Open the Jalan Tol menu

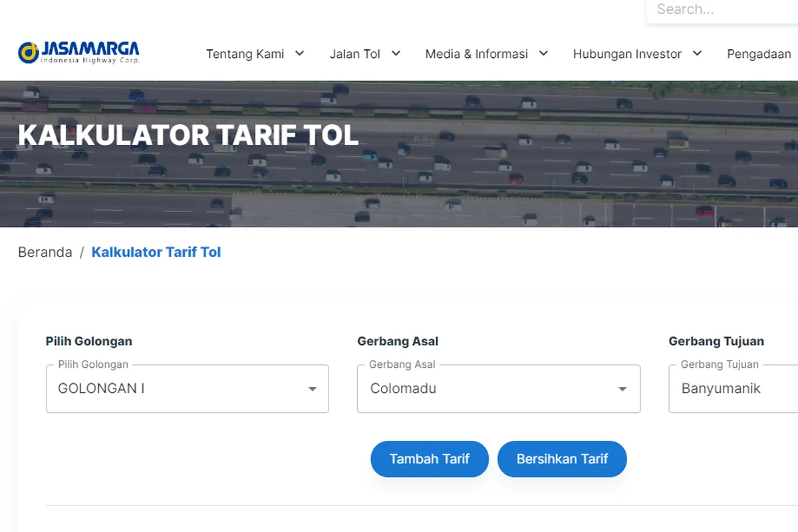pos(354,54)
